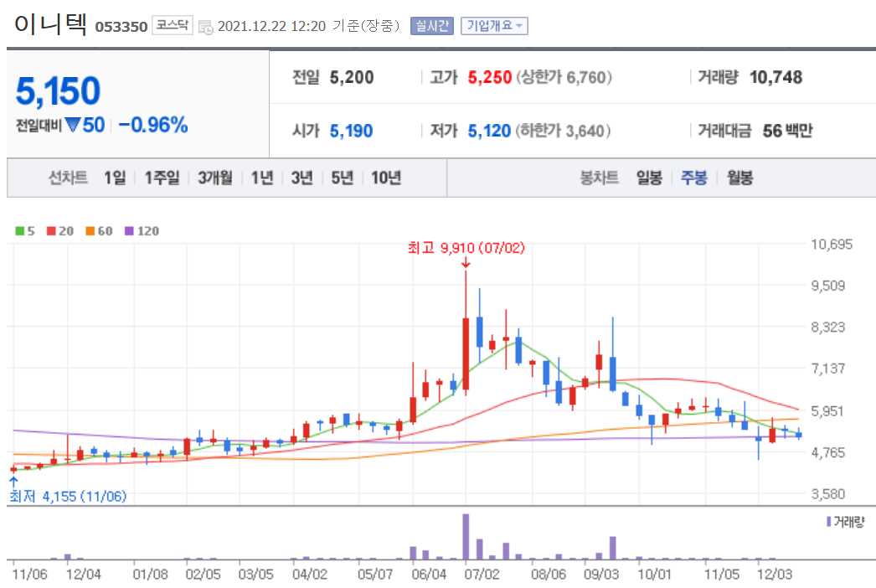Click the red 20-day moving average legend icon

pyautogui.click(x=49, y=230)
